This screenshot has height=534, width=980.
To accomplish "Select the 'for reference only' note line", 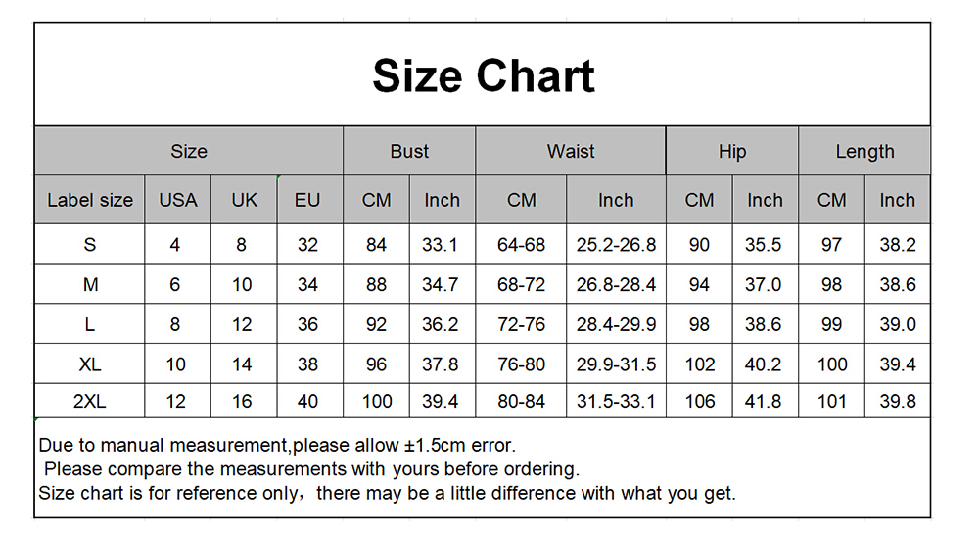I will (x=387, y=493).
